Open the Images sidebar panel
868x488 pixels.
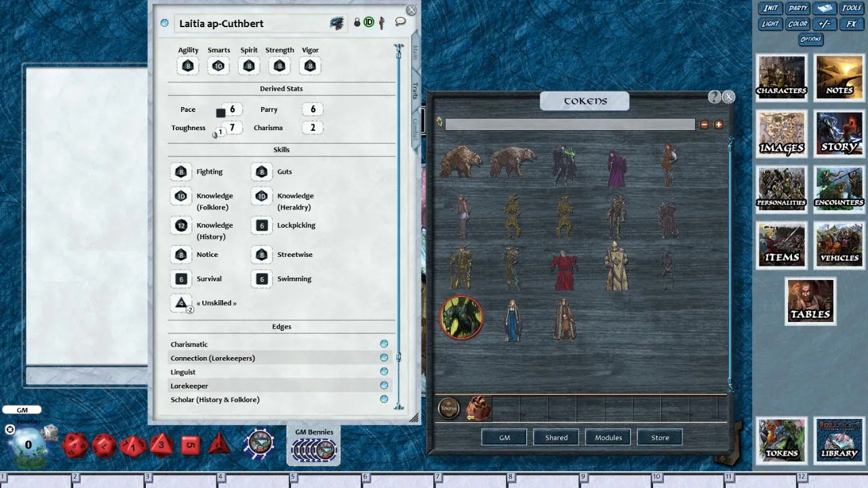point(782,134)
